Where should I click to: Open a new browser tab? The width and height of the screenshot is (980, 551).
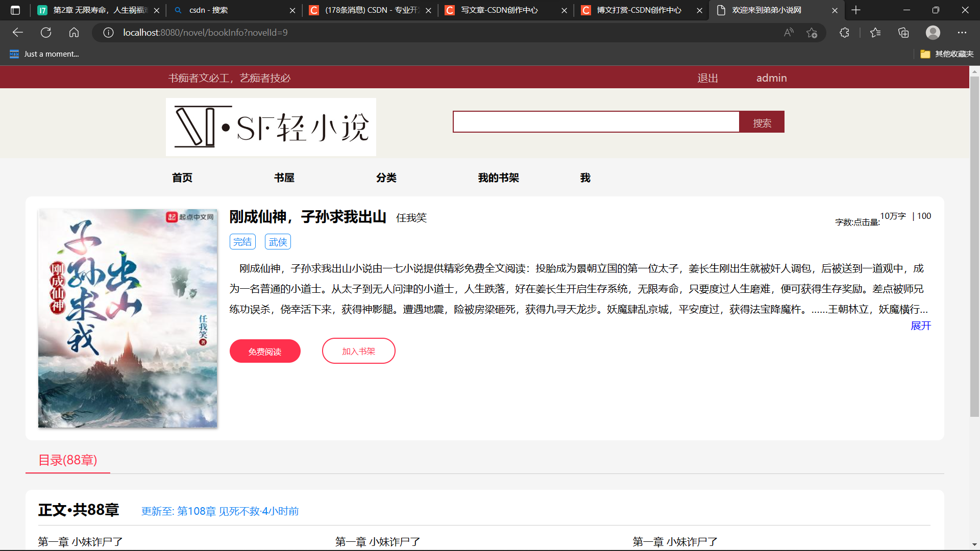pyautogui.click(x=856, y=10)
